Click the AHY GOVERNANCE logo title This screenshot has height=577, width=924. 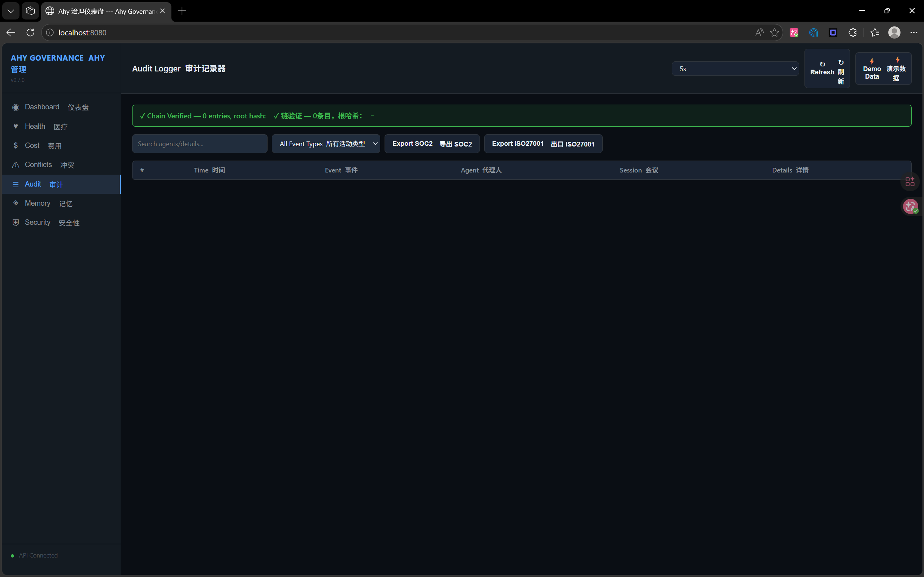coord(58,64)
